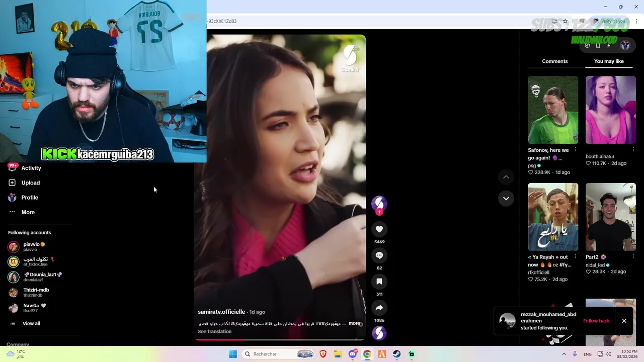Click Chrome install app icon
The height and width of the screenshot is (362, 644).
[554, 21]
